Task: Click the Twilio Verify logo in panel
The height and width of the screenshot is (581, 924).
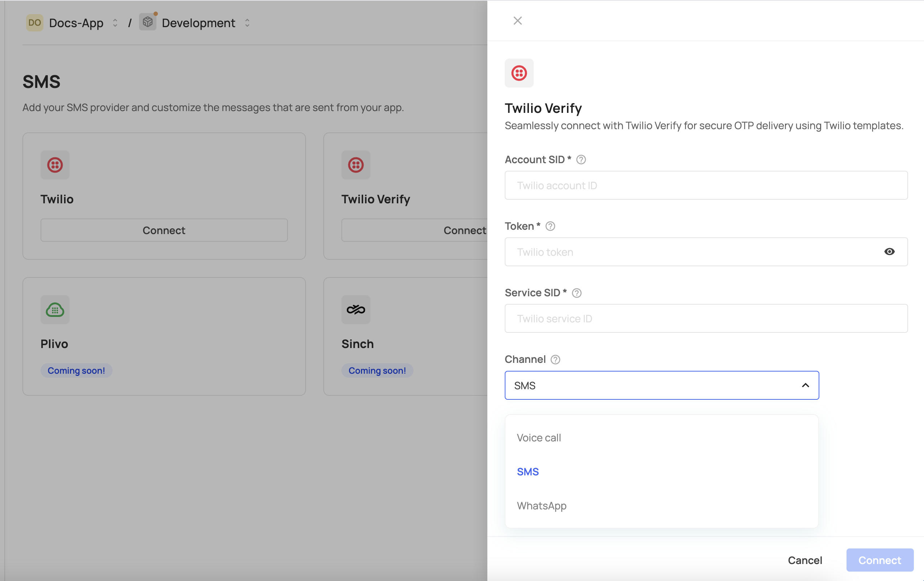Action: (519, 73)
